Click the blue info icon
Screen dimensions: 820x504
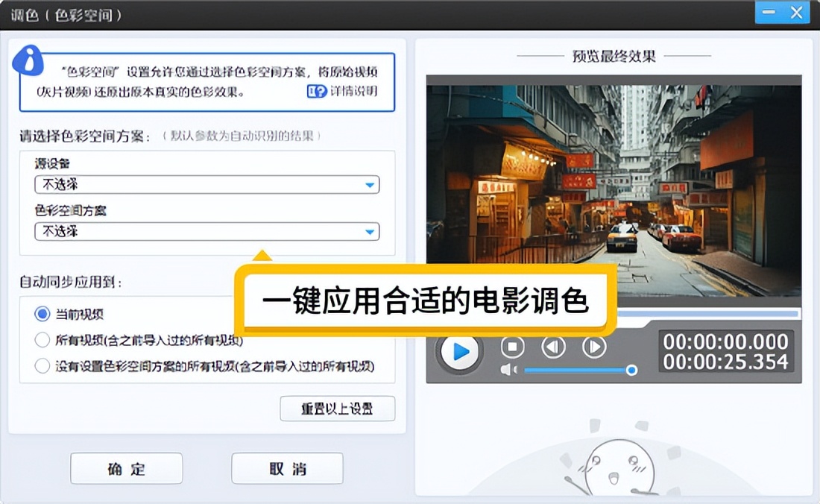28,60
